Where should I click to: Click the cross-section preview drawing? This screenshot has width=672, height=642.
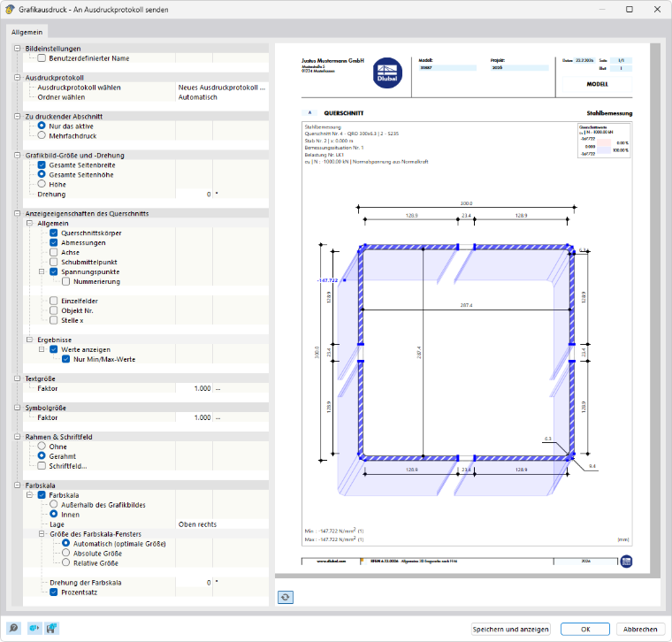[457, 351]
